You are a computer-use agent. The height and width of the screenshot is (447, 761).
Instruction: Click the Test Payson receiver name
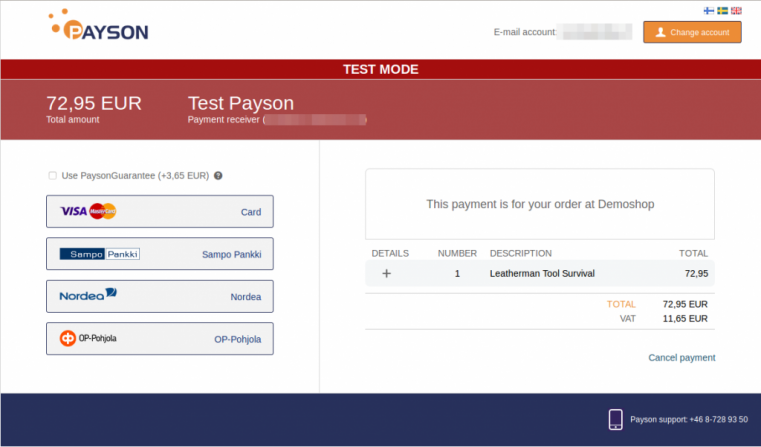[241, 103]
